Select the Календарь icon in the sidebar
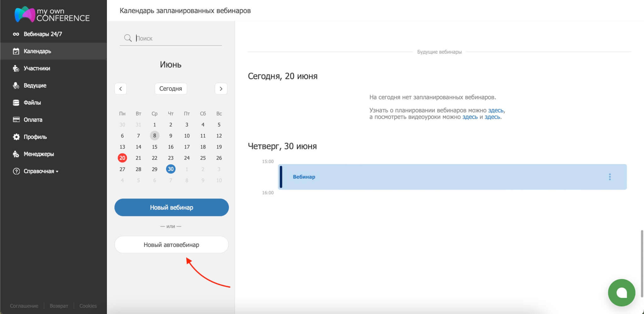 click(16, 51)
